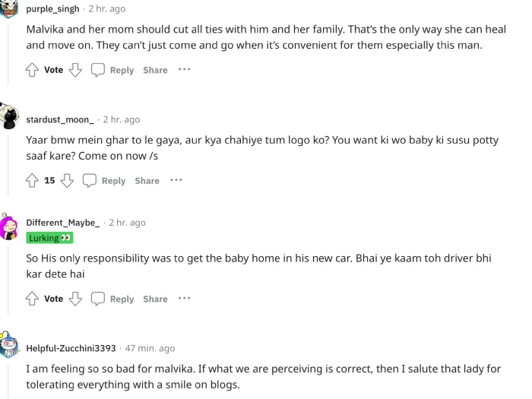Downvote stardust_moon_'s comment
The width and height of the screenshot is (532, 399).
point(67,181)
